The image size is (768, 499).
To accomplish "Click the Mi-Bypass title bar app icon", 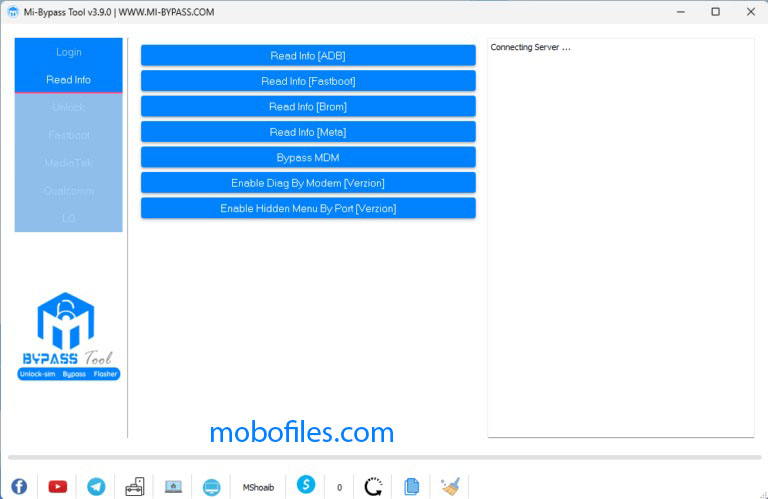I will tap(13, 12).
